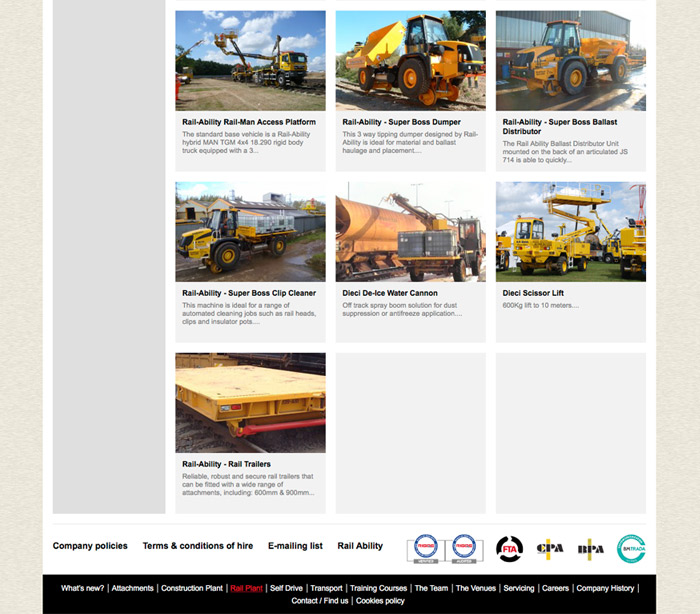Open Company History in footer menu
700x614 pixels.
[x=605, y=588]
